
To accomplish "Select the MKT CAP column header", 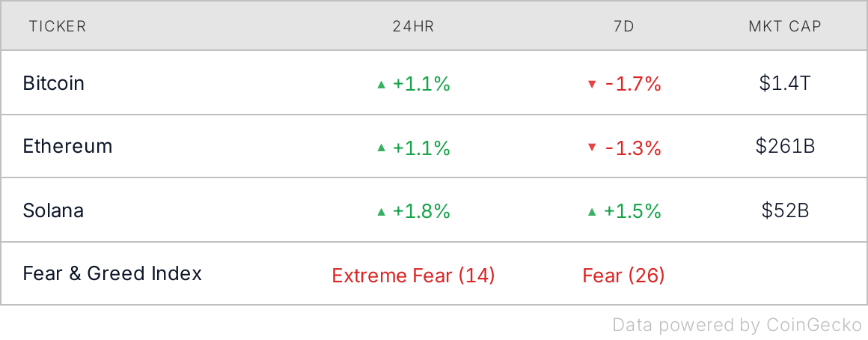I will point(785,26).
